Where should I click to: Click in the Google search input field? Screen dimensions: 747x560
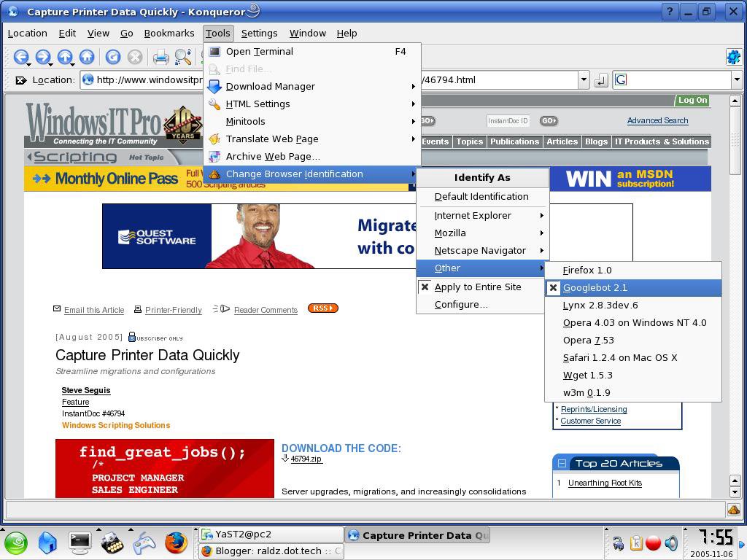click(678, 80)
